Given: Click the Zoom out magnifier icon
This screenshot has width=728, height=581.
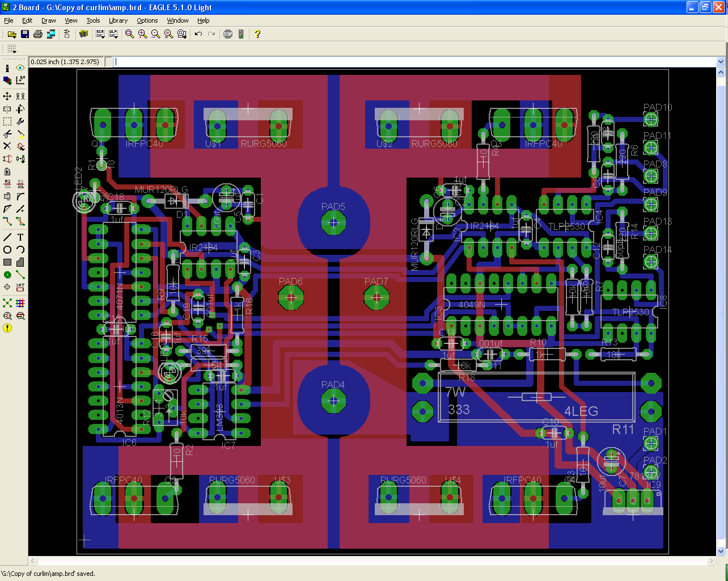Looking at the screenshot, I should tap(156, 34).
